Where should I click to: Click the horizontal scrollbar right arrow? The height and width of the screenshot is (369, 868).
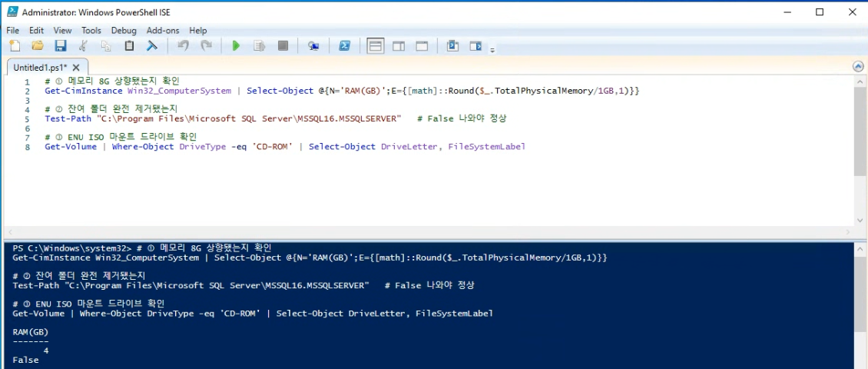(849, 232)
